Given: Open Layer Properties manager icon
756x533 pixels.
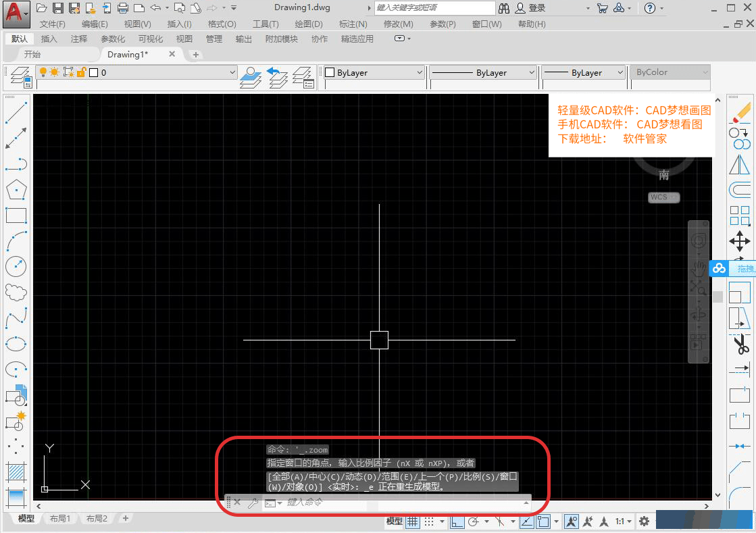Looking at the screenshot, I should [21, 78].
